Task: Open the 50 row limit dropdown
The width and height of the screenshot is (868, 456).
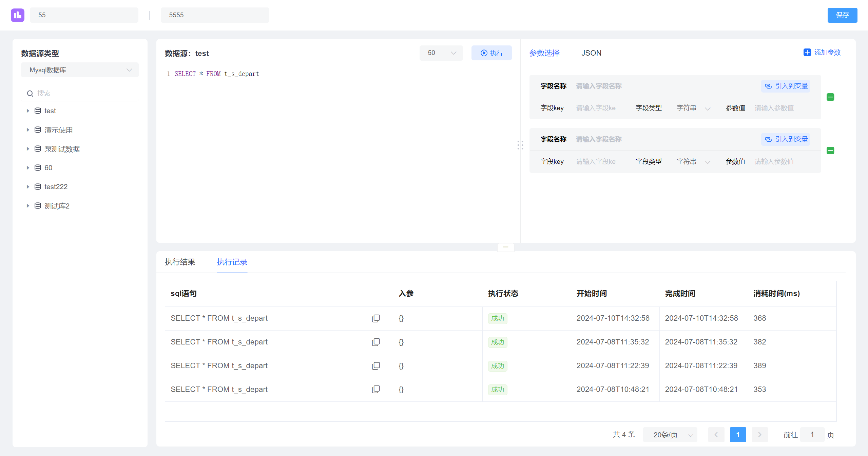Action: point(441,53)
